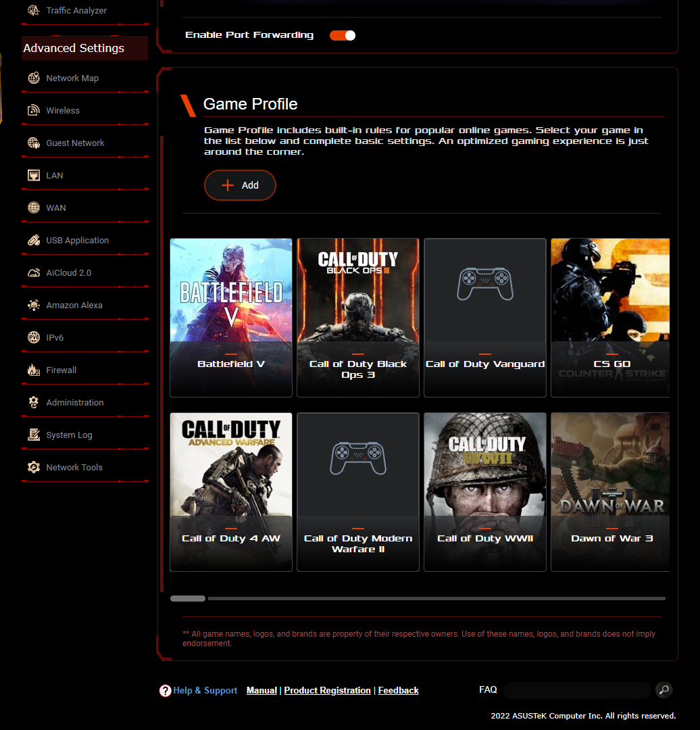Image resolution: width=700 pixels, height=730 pixels.
Task: Open the Help & Support link
Action: point(205,690)
